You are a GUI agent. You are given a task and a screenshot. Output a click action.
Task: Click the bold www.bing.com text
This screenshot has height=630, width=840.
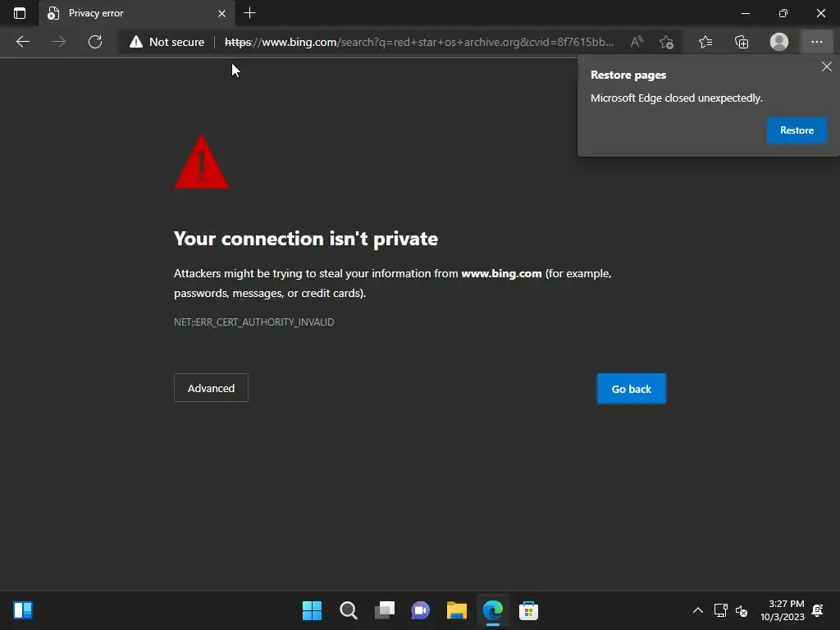pyautogui.click(x=501, y=273)
